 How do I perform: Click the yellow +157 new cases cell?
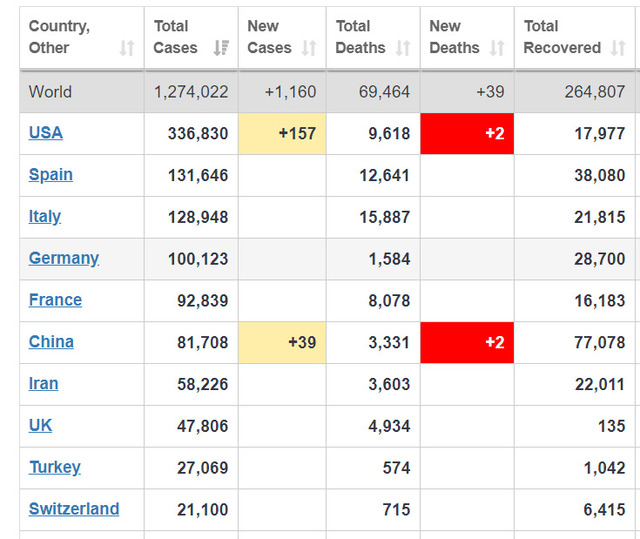point(282,134)
